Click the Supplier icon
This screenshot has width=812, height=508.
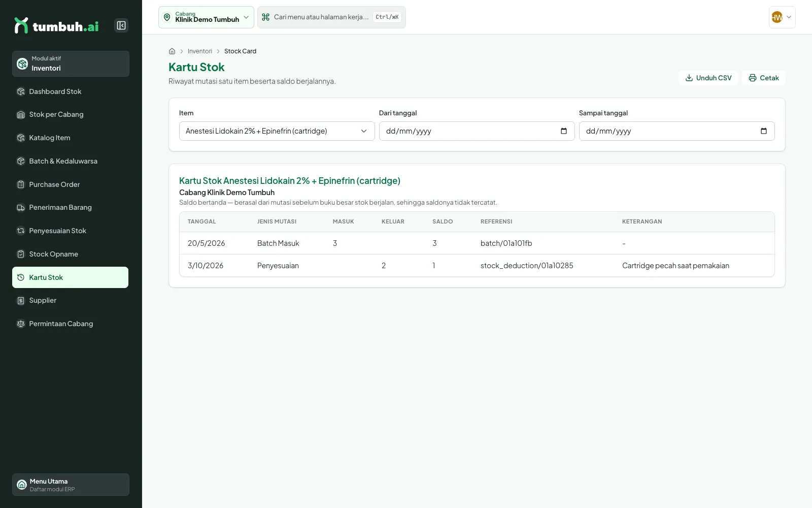click(x=21, y=301)
